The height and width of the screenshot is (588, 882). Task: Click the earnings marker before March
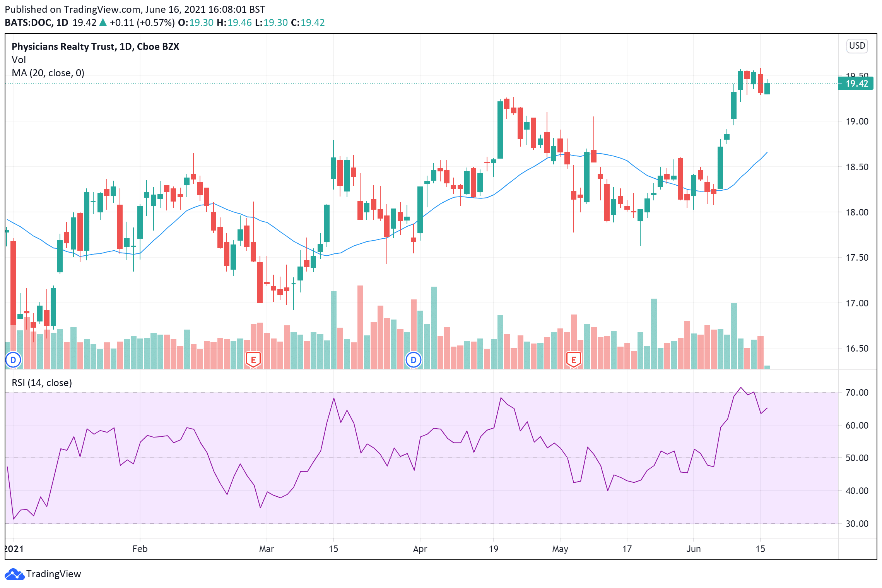point(253,360)
